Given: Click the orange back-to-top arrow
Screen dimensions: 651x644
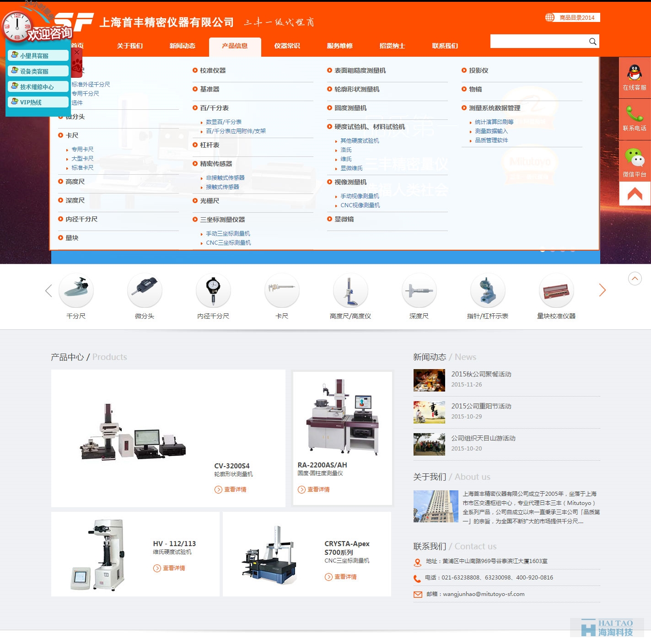Looking at the screenshot, I should [635, 194].
